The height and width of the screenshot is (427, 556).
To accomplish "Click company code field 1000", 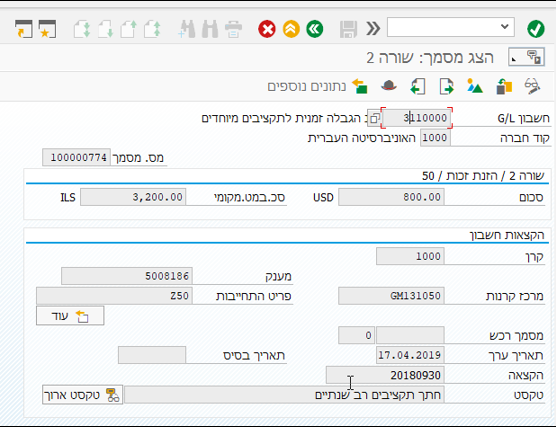I will (x=435, y=138).
